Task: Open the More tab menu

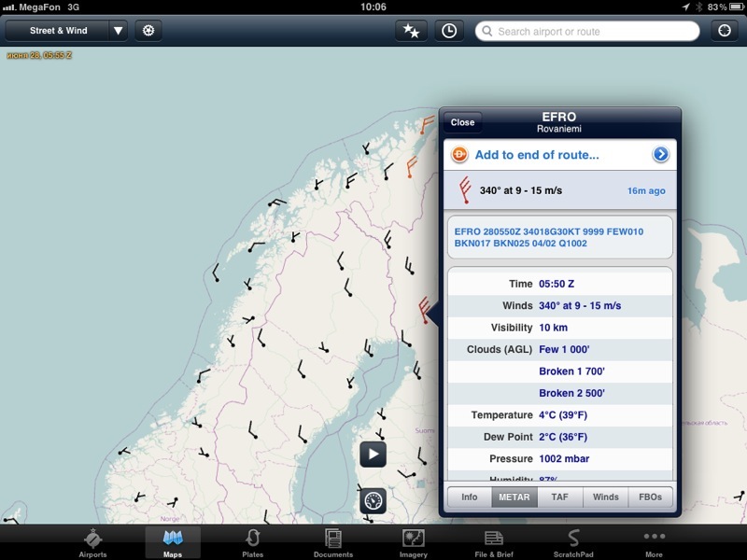Action: pos(654,541)
